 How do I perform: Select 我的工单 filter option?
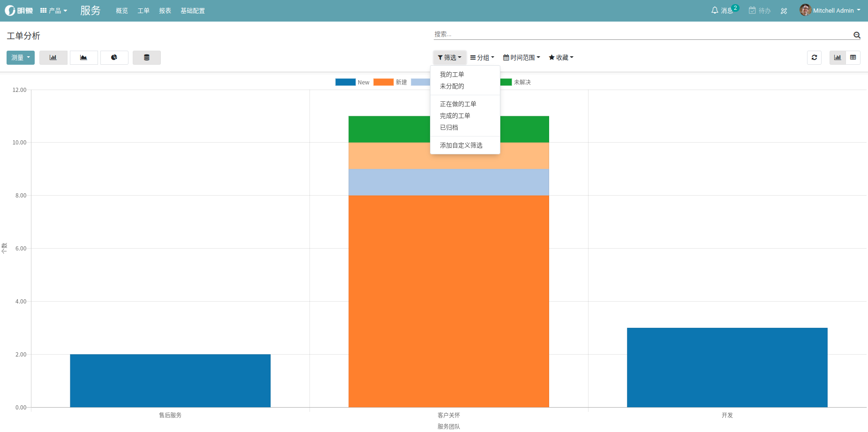click(x=452, y=75)
